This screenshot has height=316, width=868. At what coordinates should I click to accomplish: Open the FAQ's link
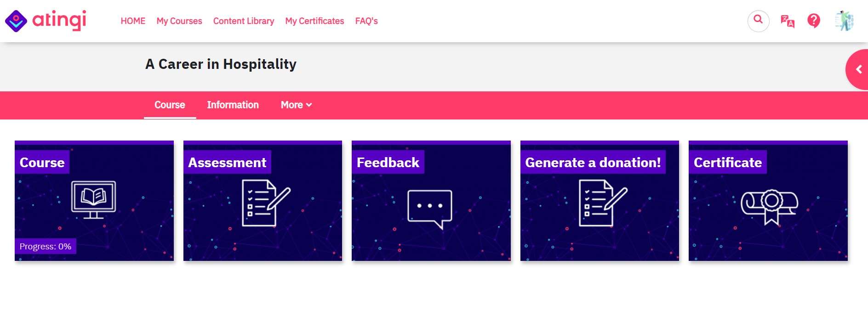366,21
